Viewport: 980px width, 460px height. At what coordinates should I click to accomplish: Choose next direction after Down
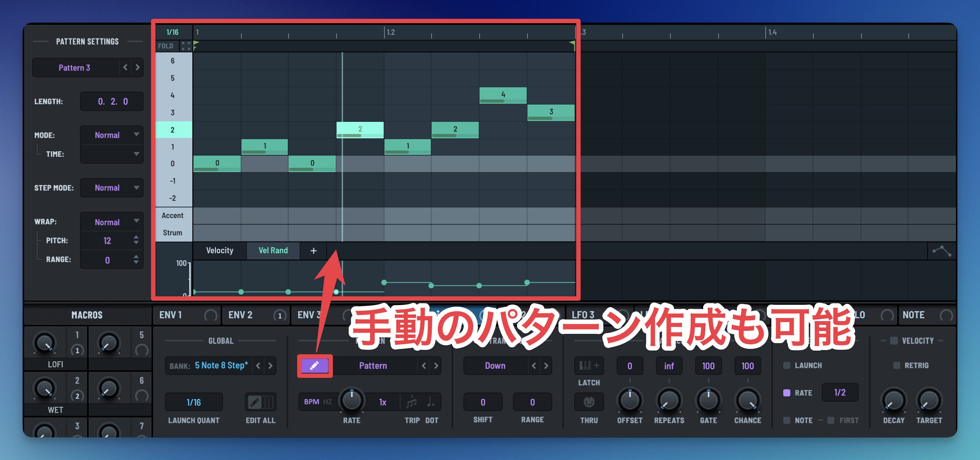(546, 366)
